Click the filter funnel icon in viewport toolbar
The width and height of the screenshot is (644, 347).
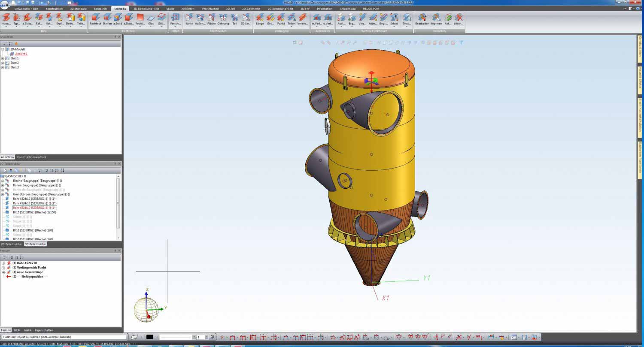[x=461, y=42]
